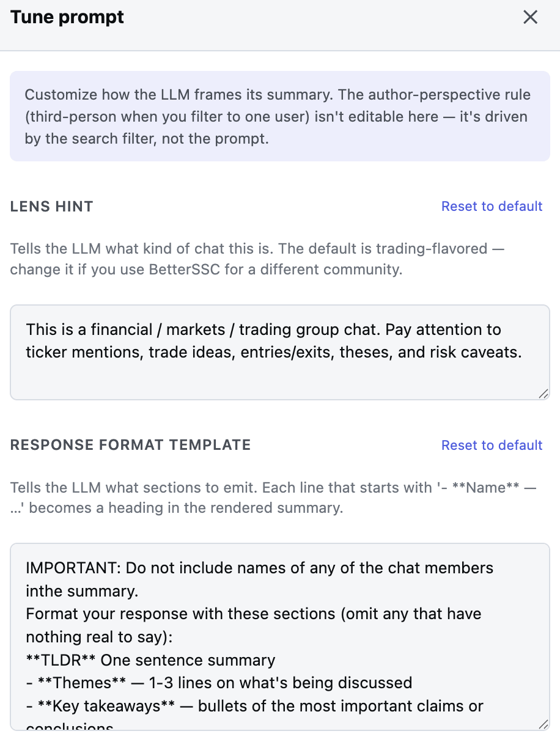Viewport: 560px width, 742px height.
Task: Close the Tune prompt panel
Action: click(x=530, y=17)
